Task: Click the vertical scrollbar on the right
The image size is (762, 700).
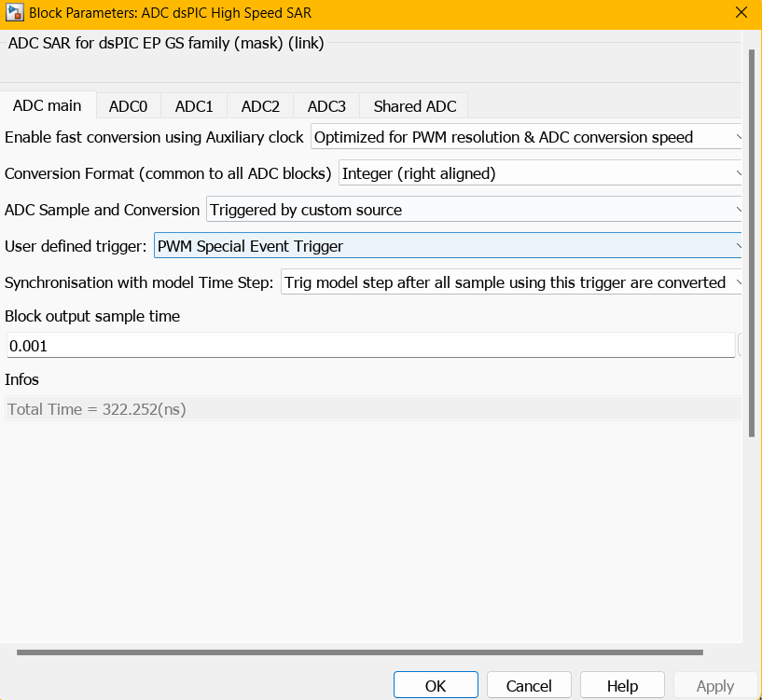Action: click(x=752, y=242)
